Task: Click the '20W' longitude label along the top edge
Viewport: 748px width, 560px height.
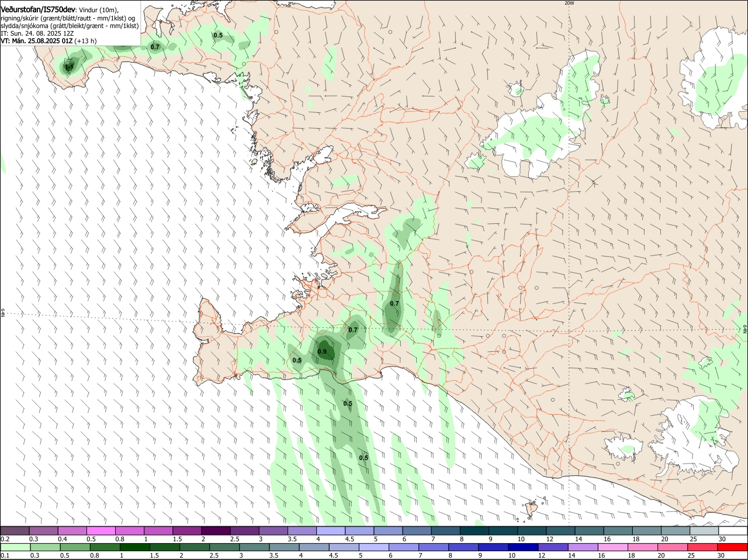Action: pos(570,3)
